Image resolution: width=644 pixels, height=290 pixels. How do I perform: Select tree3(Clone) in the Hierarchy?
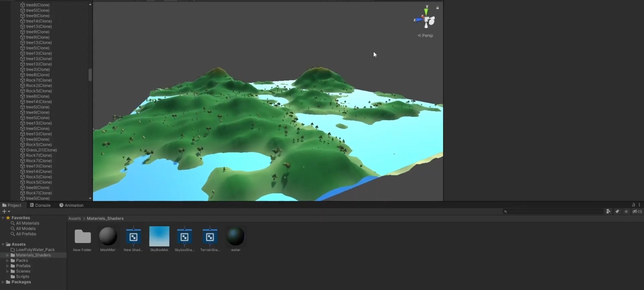35,69
